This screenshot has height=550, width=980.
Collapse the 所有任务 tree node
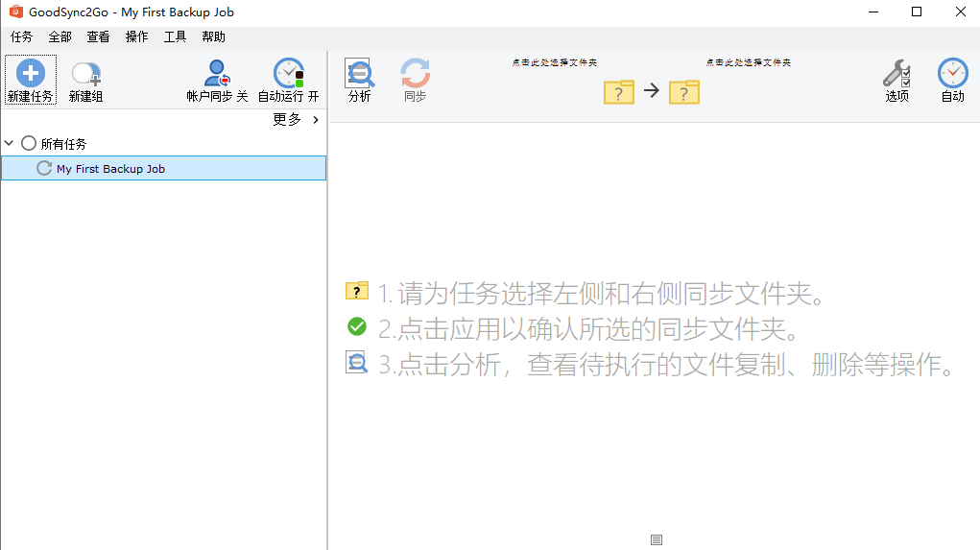(x=9, y=143)
